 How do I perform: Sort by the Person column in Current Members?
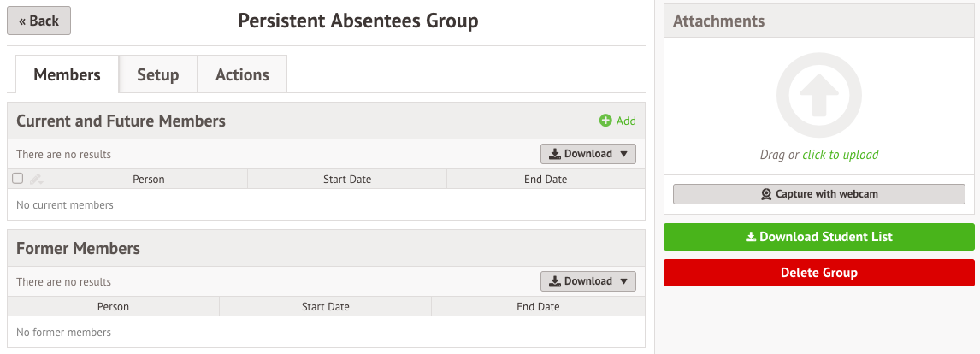coord(149,179)
